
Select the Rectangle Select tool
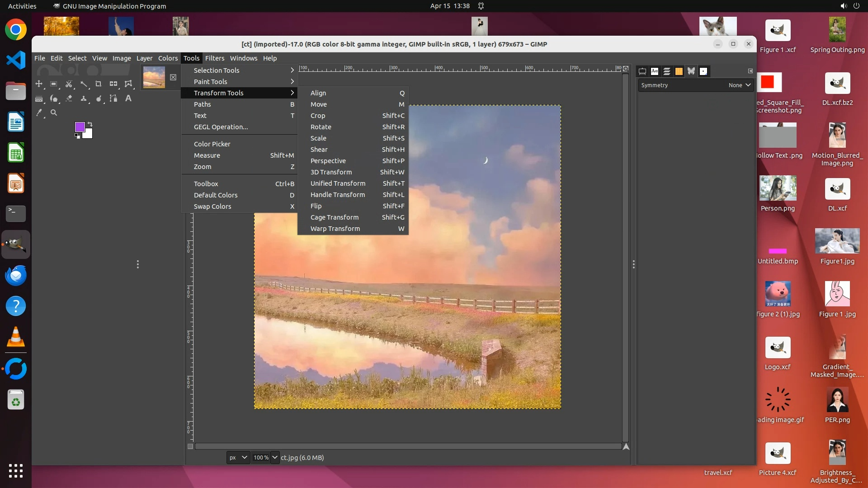tap(53, 84)
